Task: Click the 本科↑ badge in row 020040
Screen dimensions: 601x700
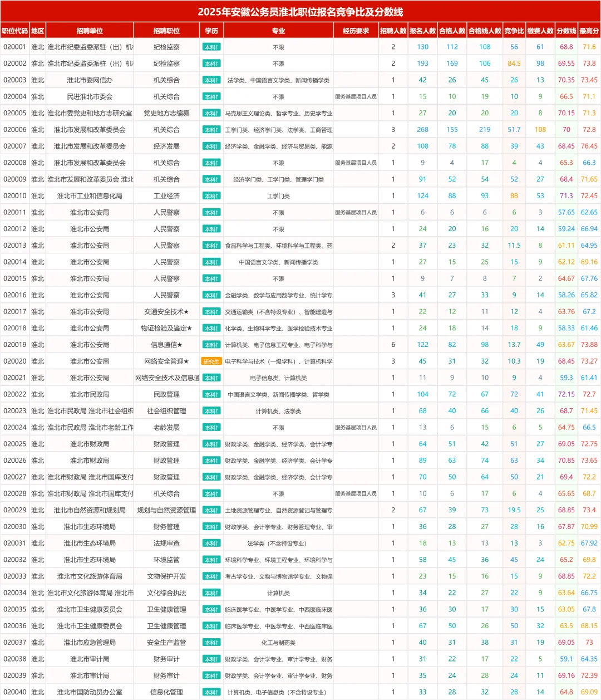Action: (211, 692)
